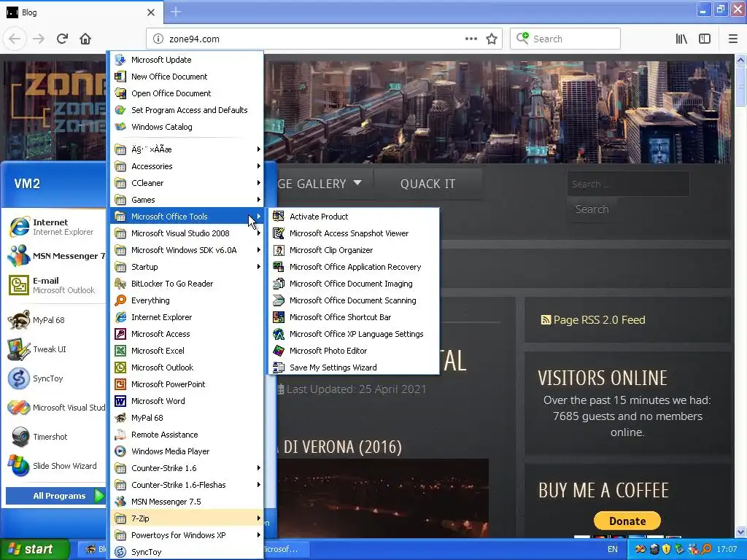The height and width of the screenshot is (560, 747).
Task: Open Microsoft Access Snapshot Viewer
Action: [354, 233]
